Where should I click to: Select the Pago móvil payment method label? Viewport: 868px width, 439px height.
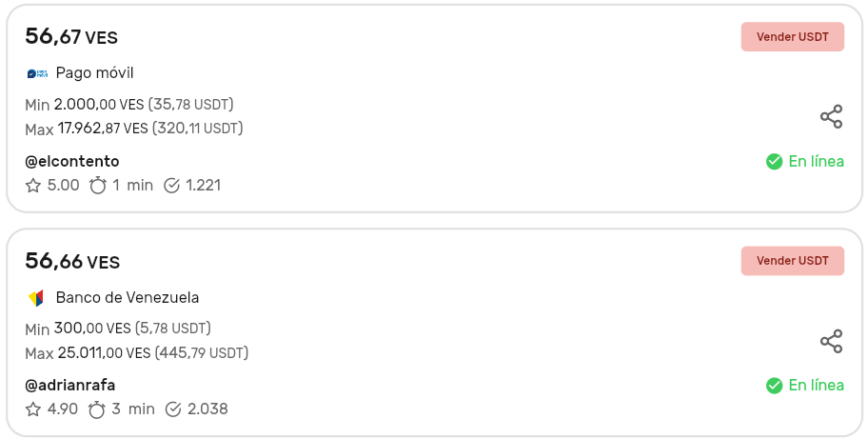click(x=94, y=73)
